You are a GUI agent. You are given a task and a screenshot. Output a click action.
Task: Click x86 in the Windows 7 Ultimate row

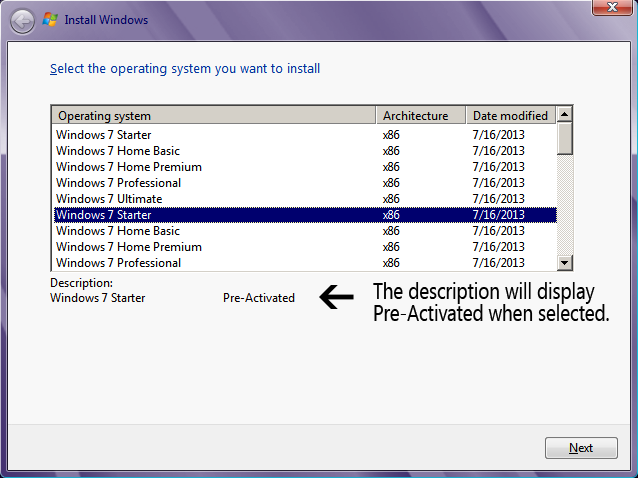point(391,199)
